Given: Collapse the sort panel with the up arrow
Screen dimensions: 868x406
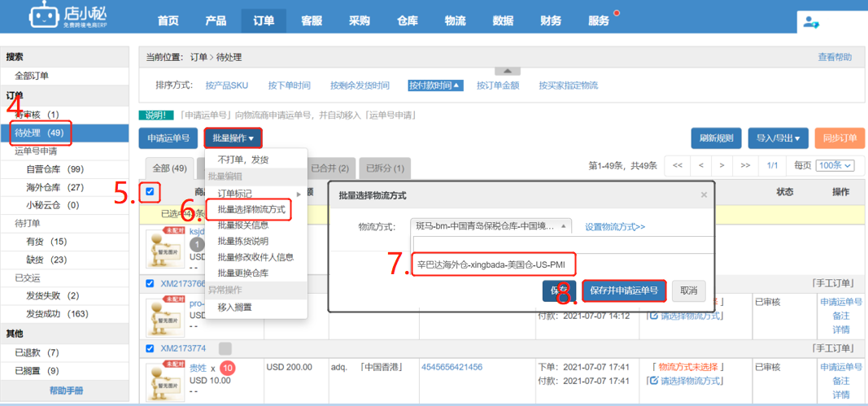Looking at the screenshot, I should click(x=508, y=71).
